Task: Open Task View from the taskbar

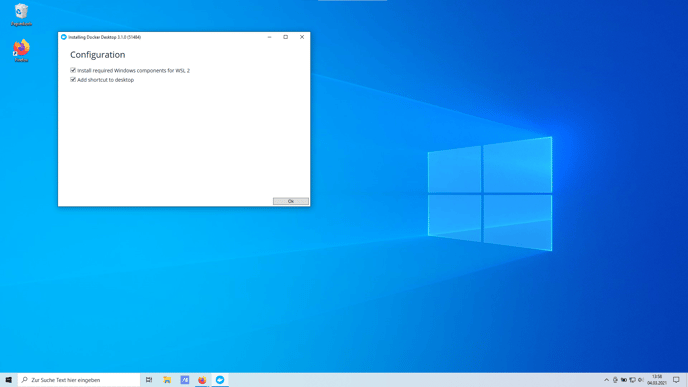Action: (149, 380)
